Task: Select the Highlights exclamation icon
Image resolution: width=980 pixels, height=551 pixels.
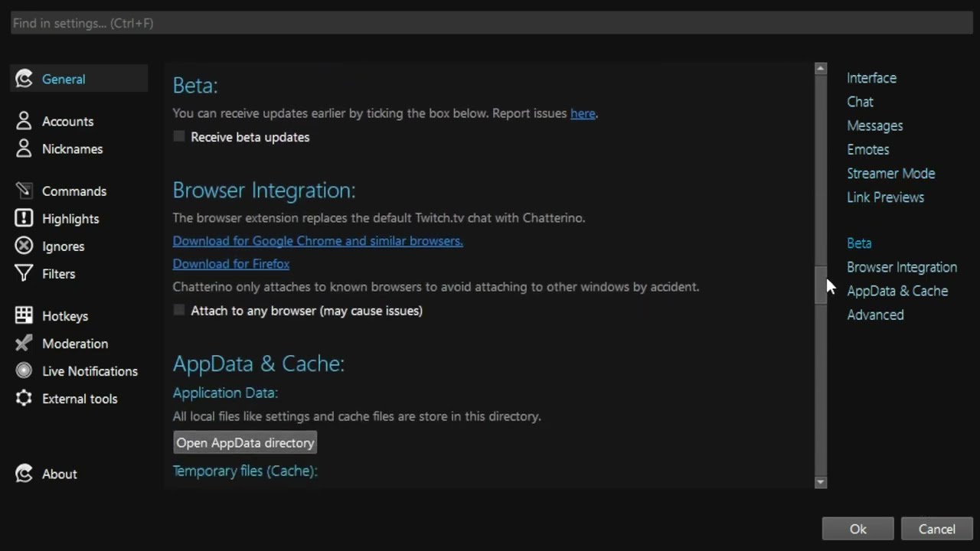Action: coord(24,218)
